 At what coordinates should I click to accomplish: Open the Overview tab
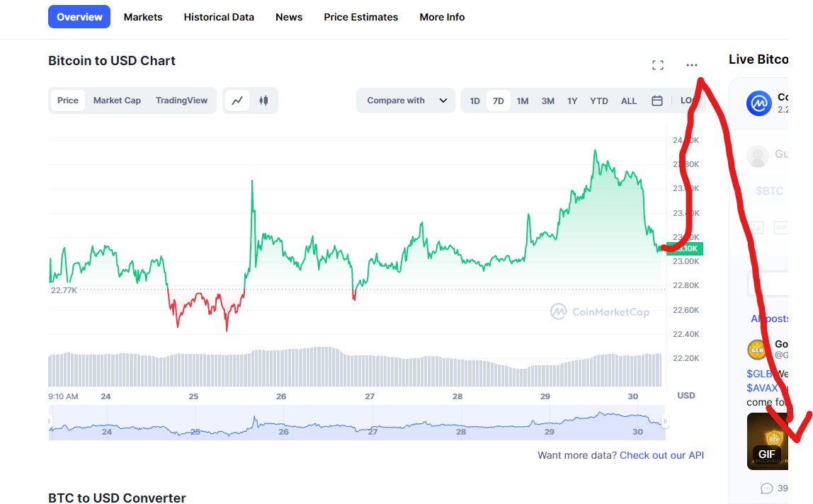(79, 17)
